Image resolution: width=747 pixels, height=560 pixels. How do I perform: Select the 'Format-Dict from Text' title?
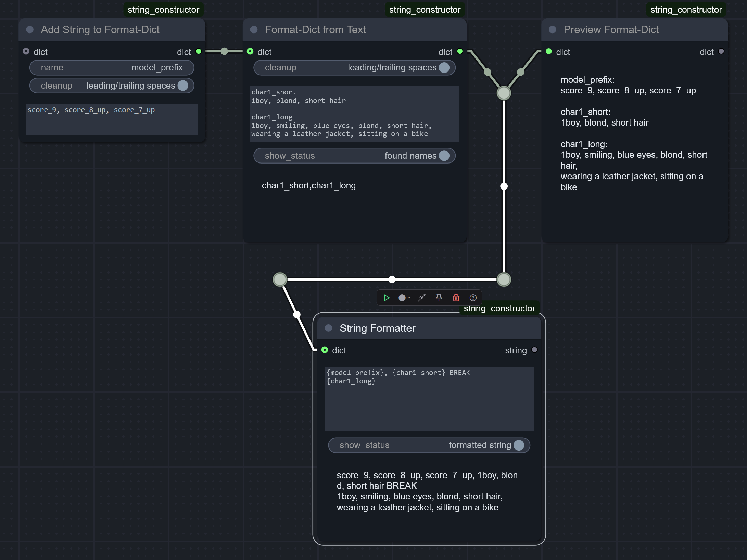(x=315, y=30)
